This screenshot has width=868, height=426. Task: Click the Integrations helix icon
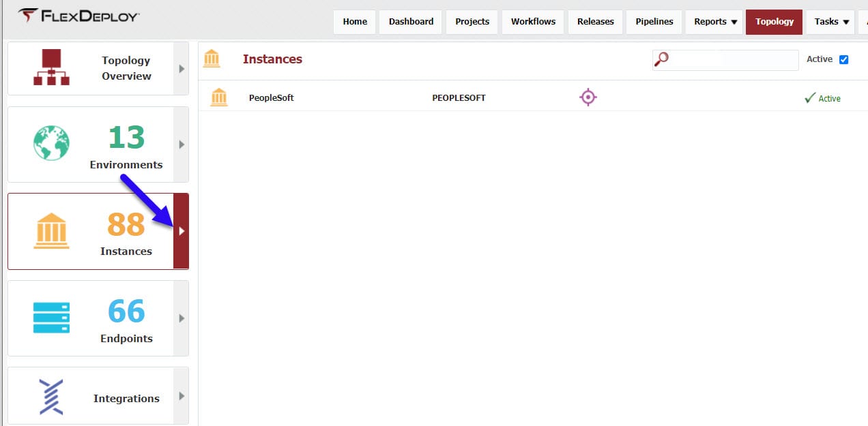(x=51, y=397)
